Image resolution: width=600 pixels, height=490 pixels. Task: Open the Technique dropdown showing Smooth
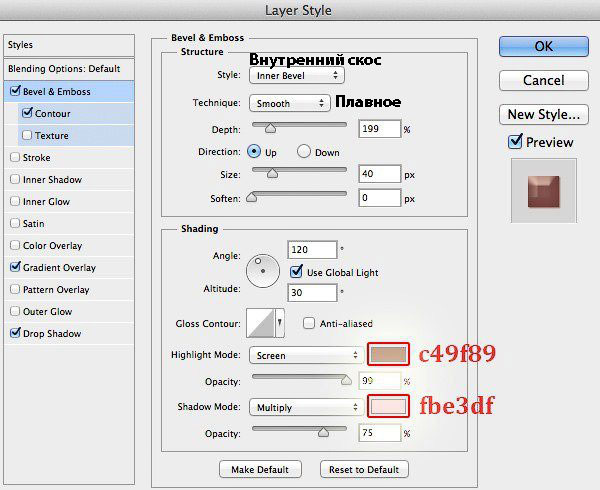[290, 103]
